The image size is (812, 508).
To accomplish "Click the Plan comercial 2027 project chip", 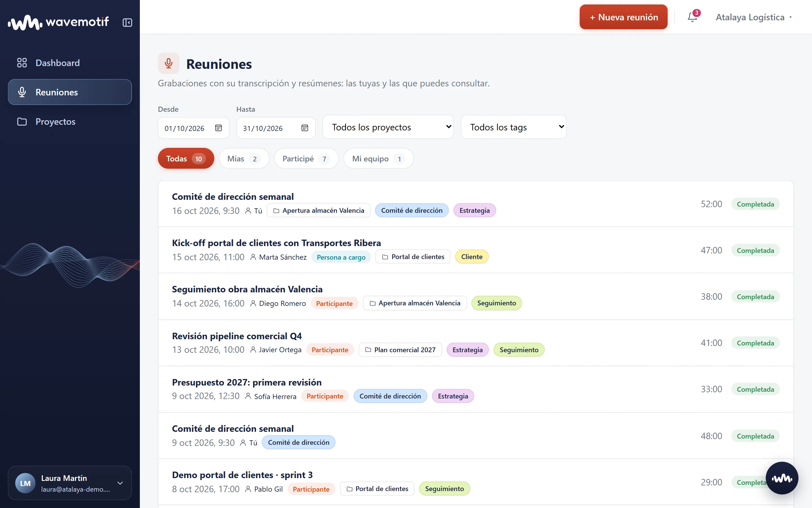I will click(x=400, y=350).
